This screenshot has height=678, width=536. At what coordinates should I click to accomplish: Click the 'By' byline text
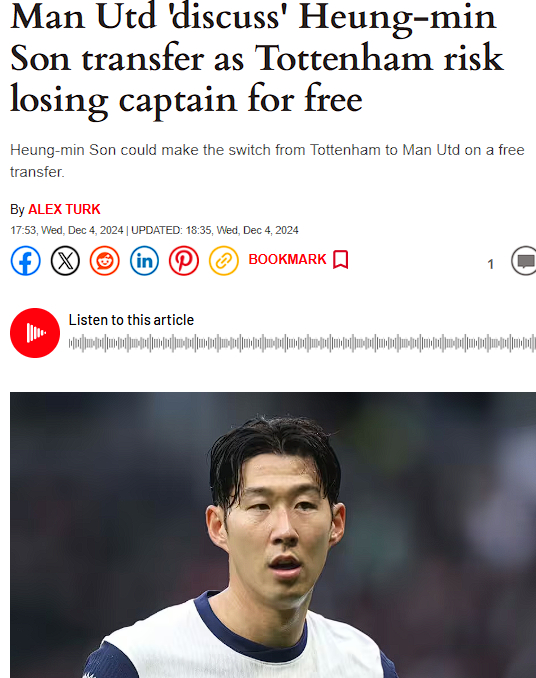coord(17,210)
